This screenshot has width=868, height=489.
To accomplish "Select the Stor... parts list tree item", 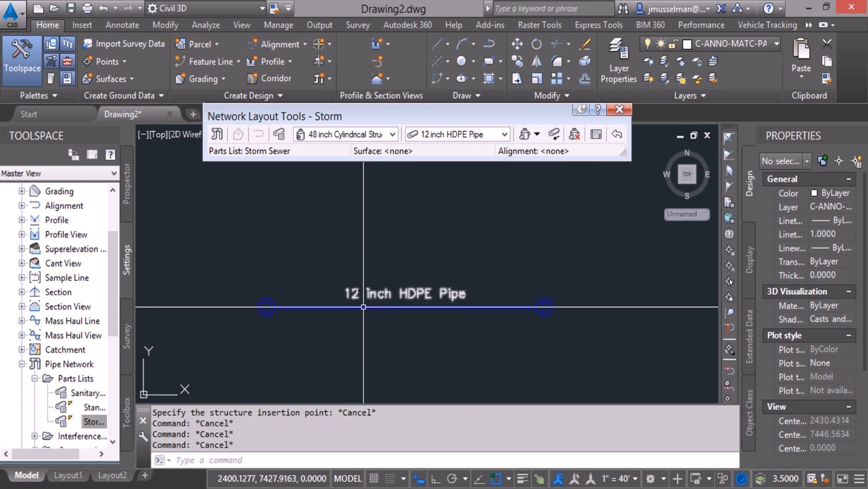I will (94, 422).
